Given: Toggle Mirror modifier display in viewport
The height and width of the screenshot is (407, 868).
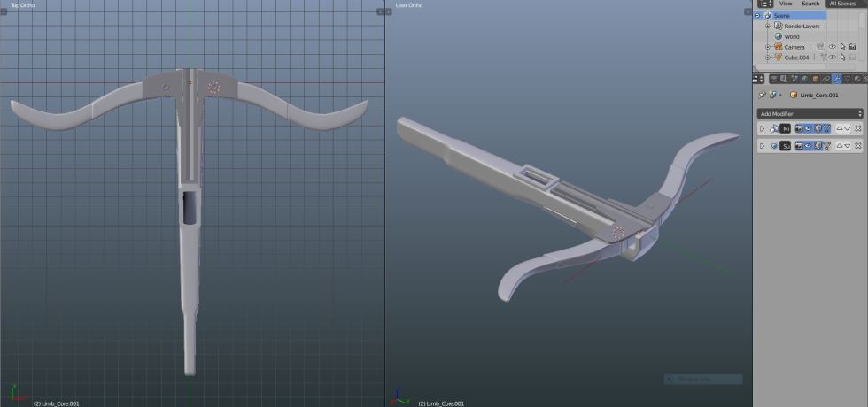Looking at the screenshot, I should coord(809,128).
